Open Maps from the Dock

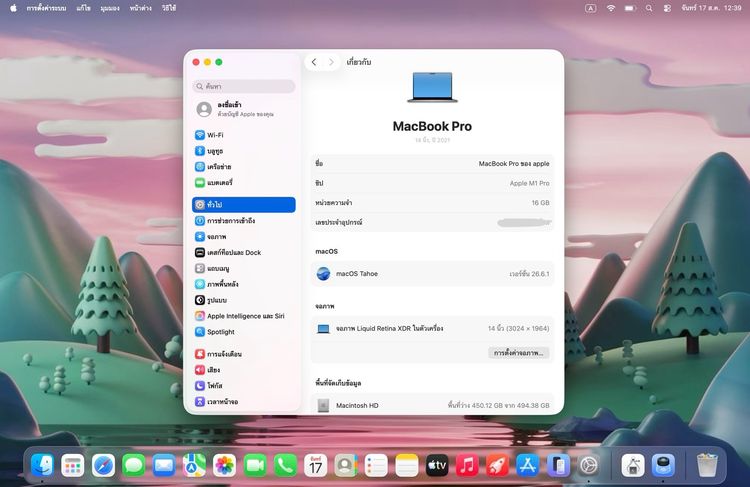[194, 465]
